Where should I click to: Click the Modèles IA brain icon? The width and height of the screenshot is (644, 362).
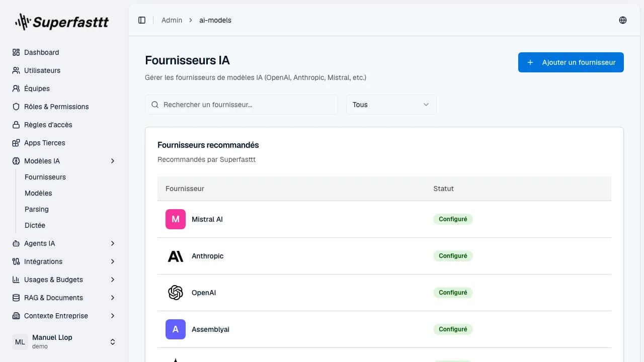coord(16,161)
